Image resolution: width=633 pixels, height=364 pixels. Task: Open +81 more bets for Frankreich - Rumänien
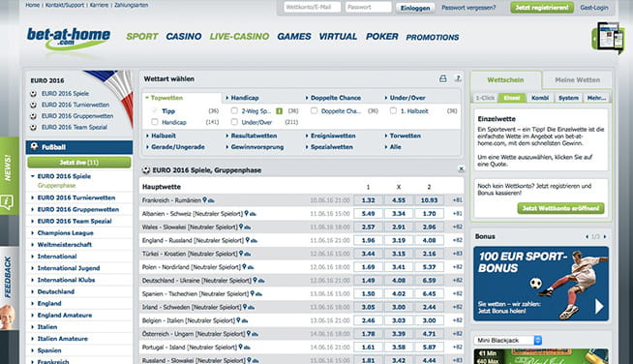[x=457, y=200]
